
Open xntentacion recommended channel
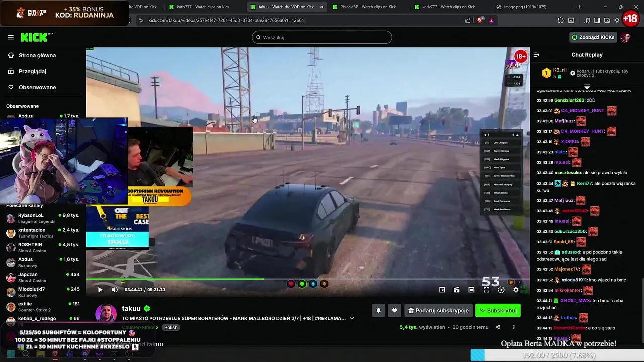click(x=43, y=233)
